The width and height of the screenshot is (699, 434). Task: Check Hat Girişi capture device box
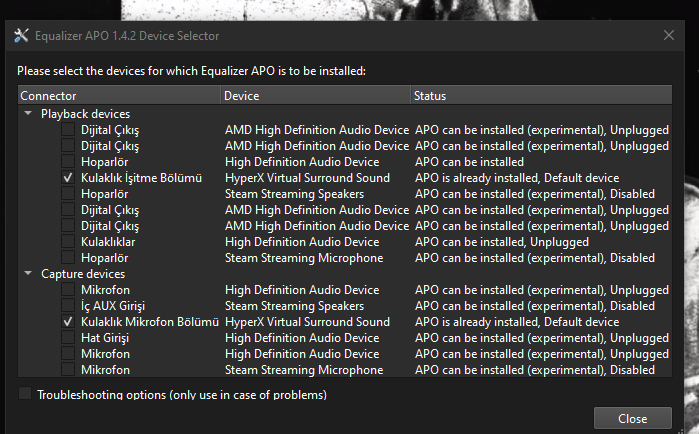coord(67,338)
